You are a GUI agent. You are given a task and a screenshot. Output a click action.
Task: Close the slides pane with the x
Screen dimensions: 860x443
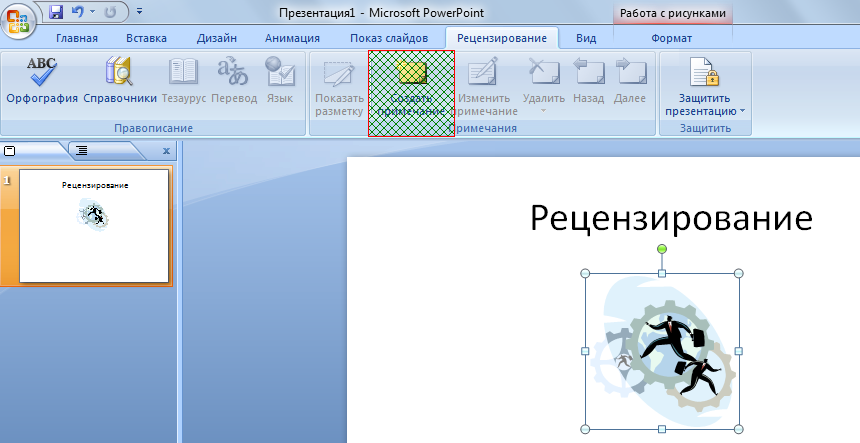click(166, 151)
